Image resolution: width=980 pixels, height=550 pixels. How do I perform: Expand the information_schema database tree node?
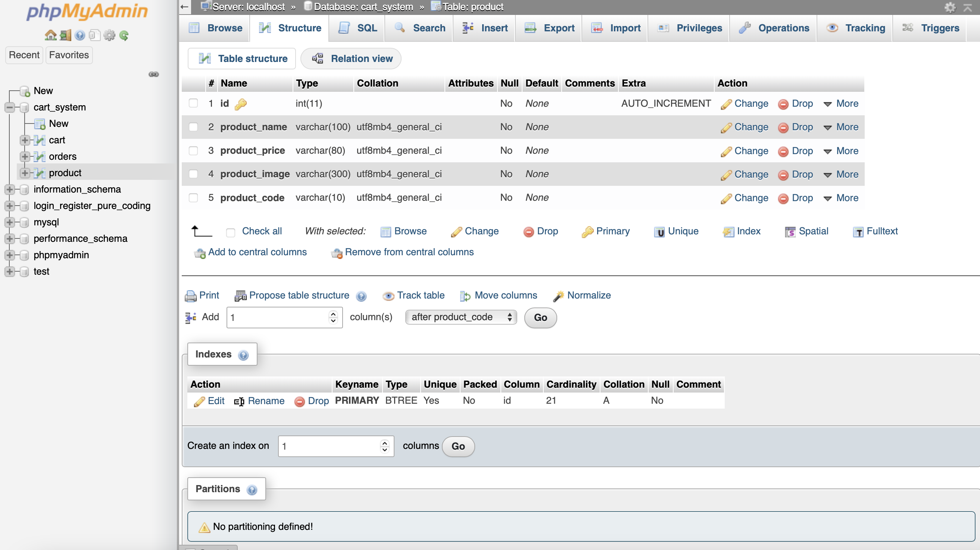(9, 189)
